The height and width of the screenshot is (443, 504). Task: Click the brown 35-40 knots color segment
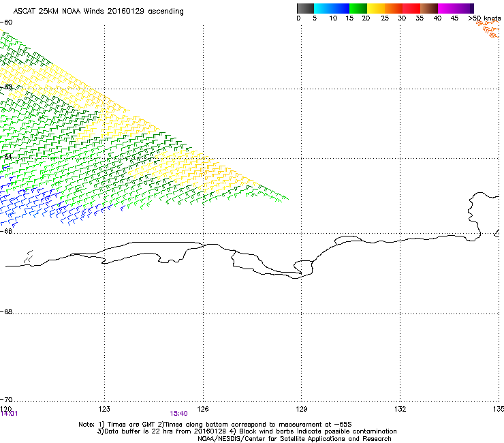pos(429,8)
